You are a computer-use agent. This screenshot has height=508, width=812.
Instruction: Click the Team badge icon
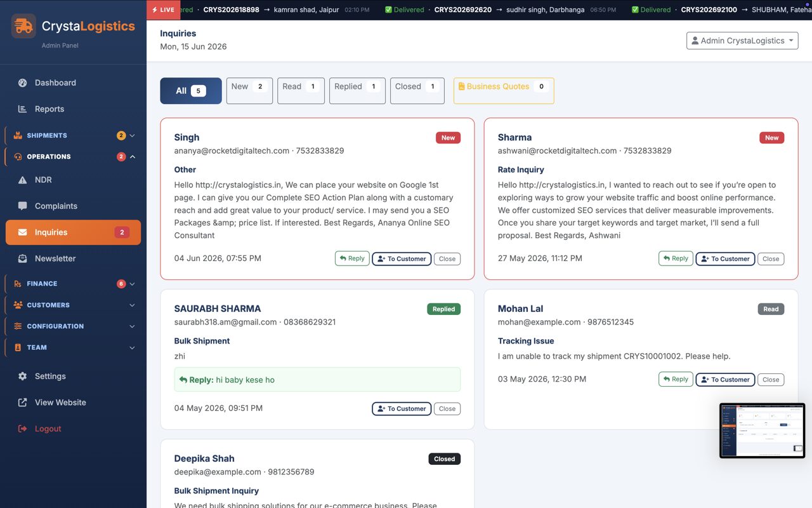pyautogui.click(x=18, y=347)
